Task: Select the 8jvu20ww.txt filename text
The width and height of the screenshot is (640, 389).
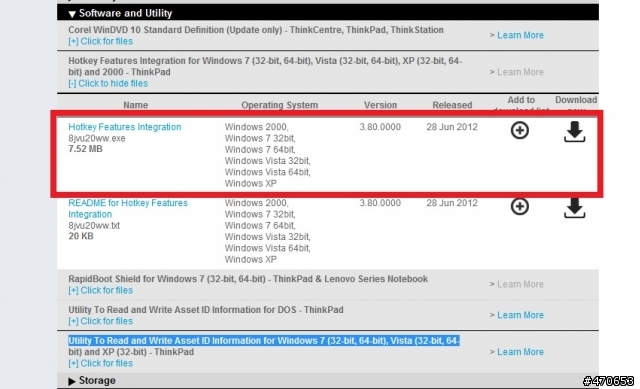Action: click(x=94, y=225)
